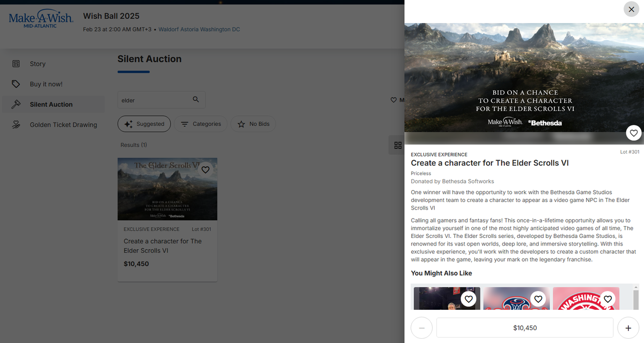This screenshot has height=343, width=644.
Task: Favorite the Washington suggested item
Action: (608, 299)
